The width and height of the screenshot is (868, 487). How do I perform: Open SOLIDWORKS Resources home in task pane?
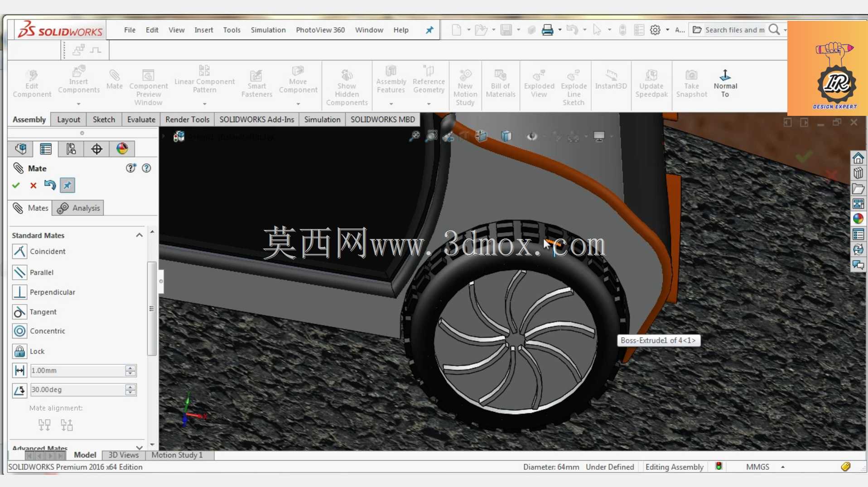858,158
